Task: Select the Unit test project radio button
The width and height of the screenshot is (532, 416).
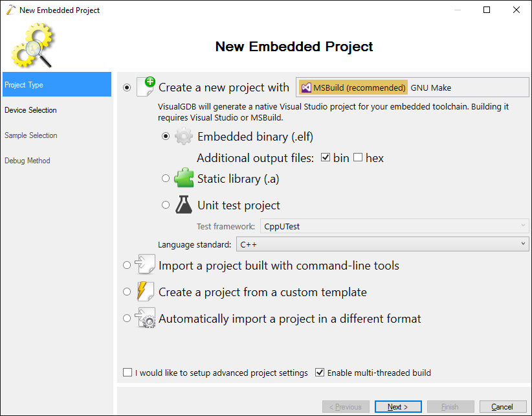Action: coord(166,204)
